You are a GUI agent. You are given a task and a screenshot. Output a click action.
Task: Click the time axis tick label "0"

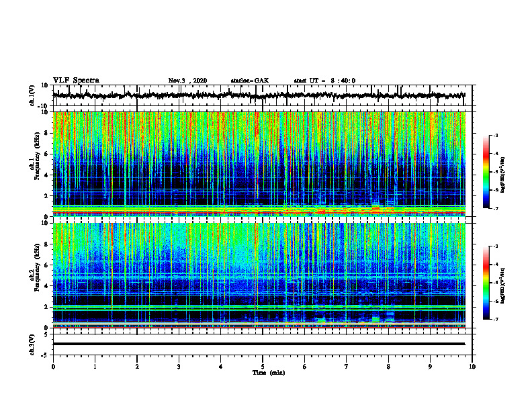pos(53,367)
